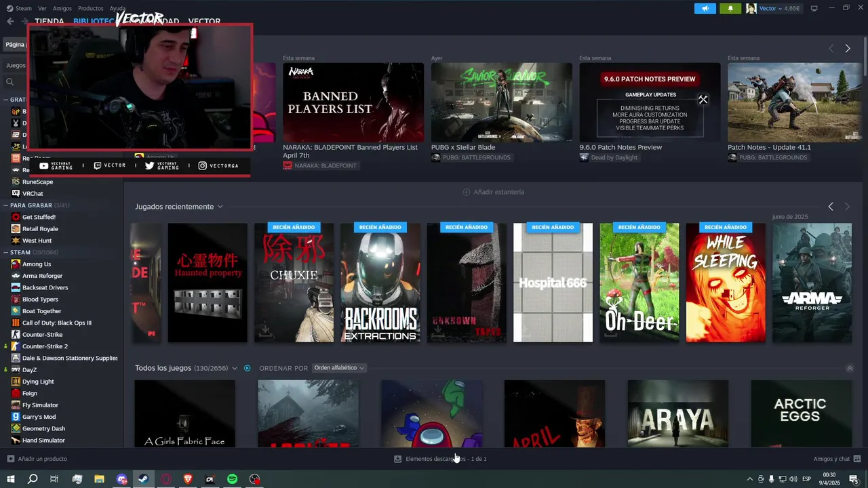Open File Explorer from the taskbar

99,479
